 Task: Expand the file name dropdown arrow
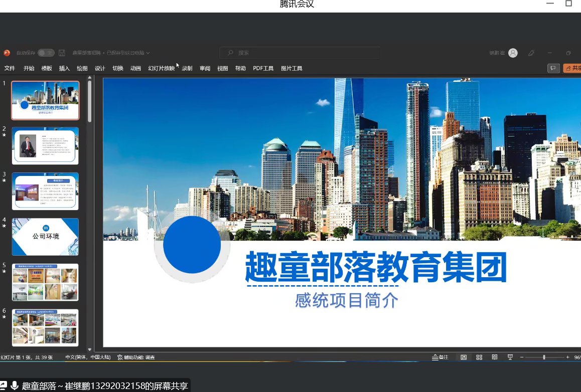click(148, 53)
